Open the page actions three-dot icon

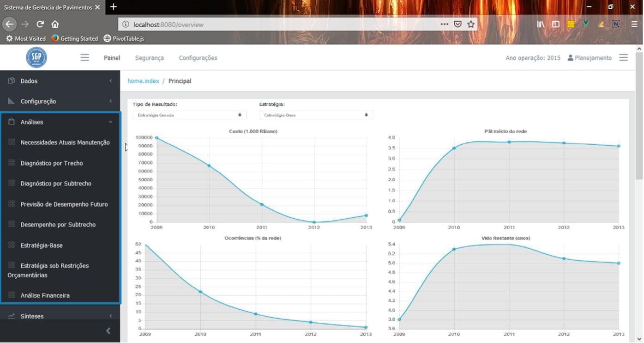[x=444, y=24]
